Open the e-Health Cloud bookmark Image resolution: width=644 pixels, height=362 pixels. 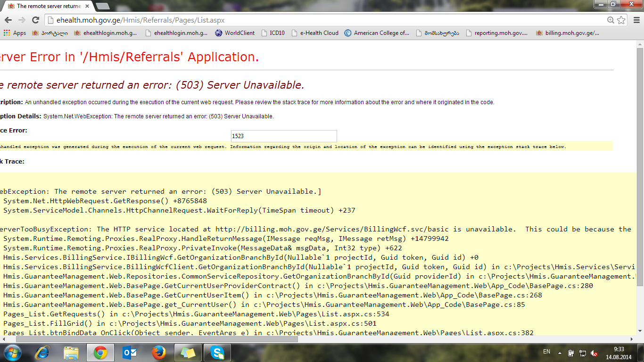click(x=315, y=33)
